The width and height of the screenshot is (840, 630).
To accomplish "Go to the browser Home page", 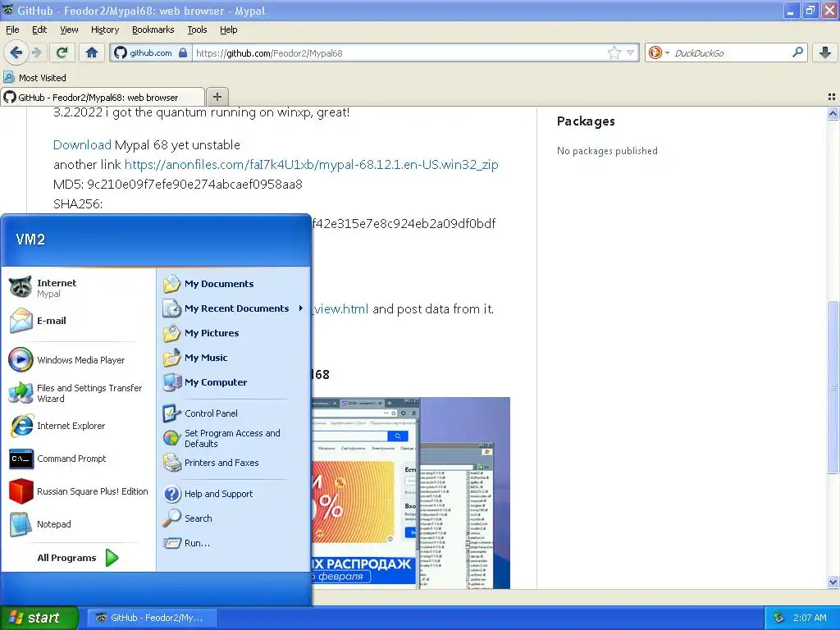I will click(x=92, y=52).
